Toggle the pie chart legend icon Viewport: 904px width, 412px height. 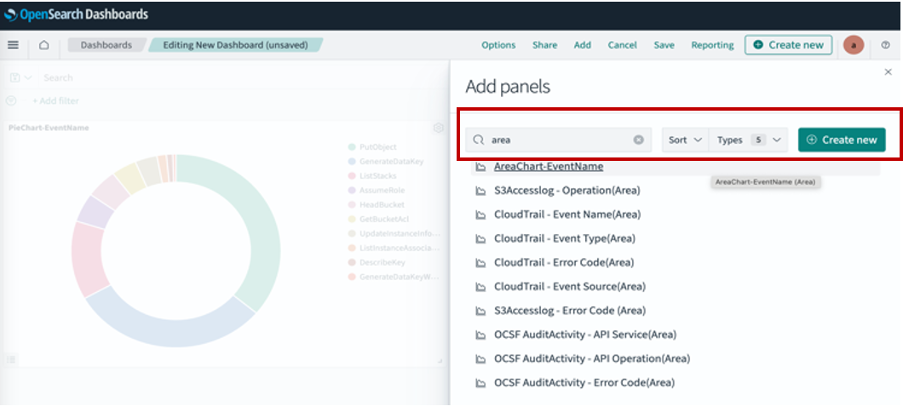[11, 359]
